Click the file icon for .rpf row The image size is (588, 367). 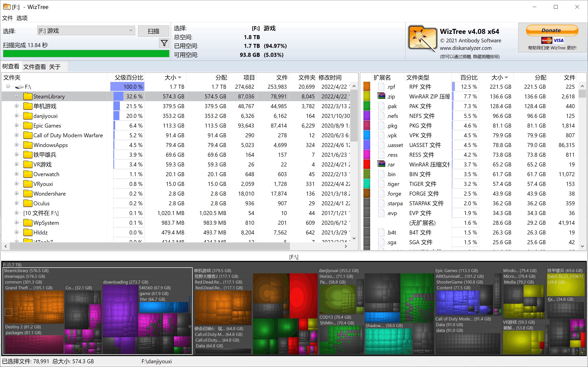click(x=381, y=87)
